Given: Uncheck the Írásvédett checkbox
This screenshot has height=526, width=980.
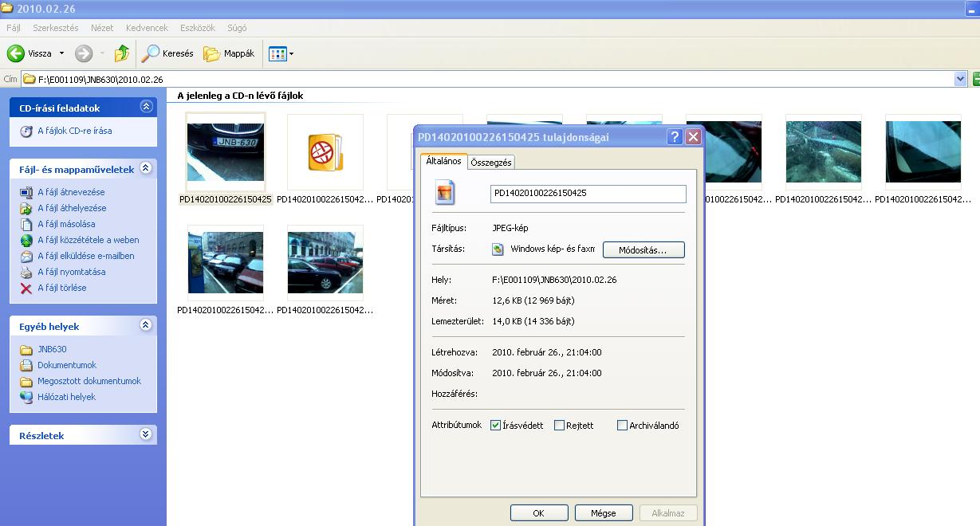Looking at the screenshot, I should [495, 426].
